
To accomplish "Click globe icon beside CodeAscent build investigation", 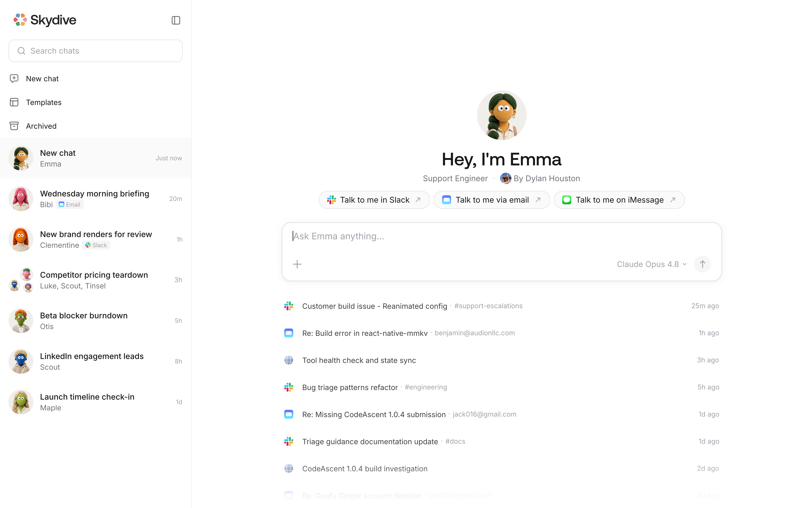I will click(289, 469).
